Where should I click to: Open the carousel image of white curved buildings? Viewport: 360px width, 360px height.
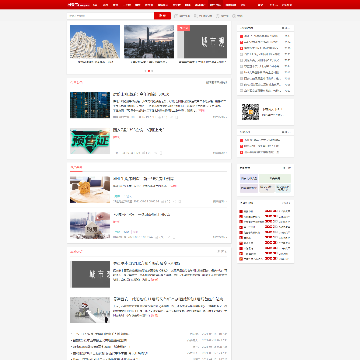point(95,42)
